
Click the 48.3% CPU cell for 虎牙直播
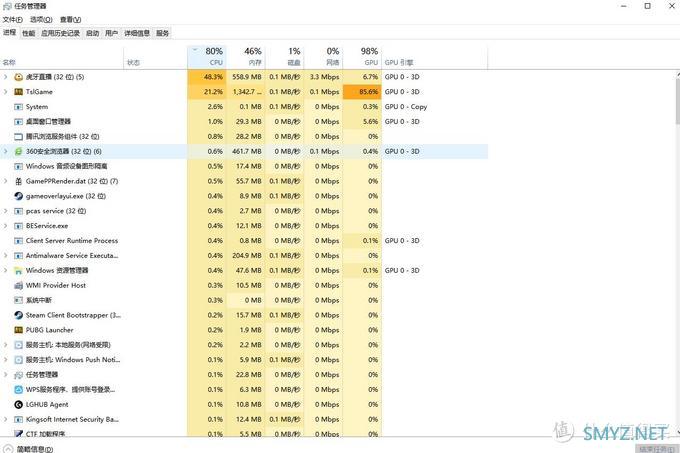pyautogui.click(x=207, y=77)
